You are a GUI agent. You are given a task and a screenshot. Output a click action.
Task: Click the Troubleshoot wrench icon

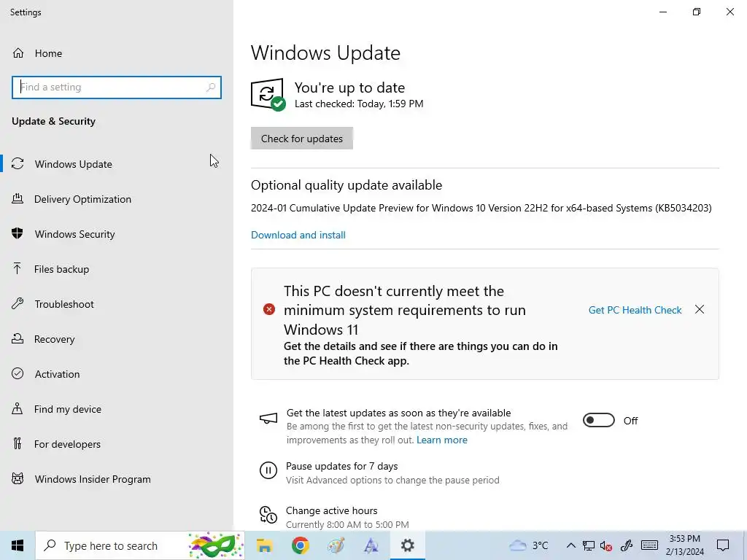point(18,304)
